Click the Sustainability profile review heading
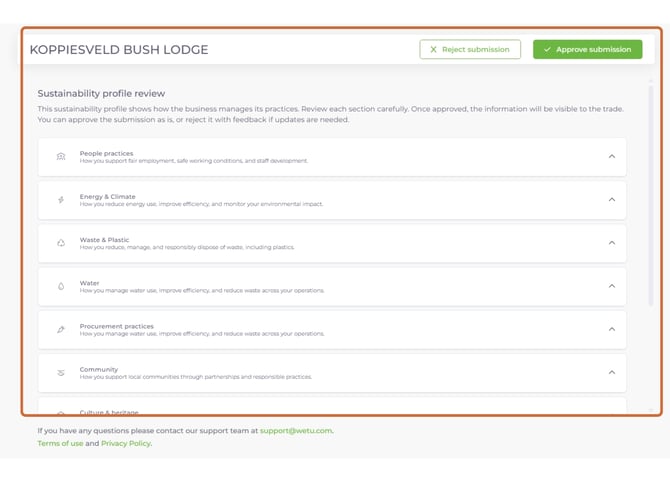670x482 pixels. pyautogui.click(x=101, y=93)
